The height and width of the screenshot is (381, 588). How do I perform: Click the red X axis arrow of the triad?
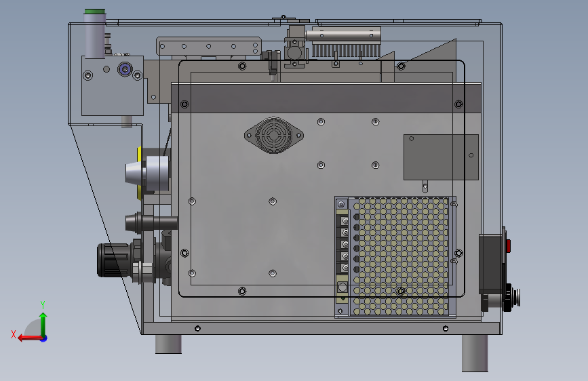tap(30, 338)
